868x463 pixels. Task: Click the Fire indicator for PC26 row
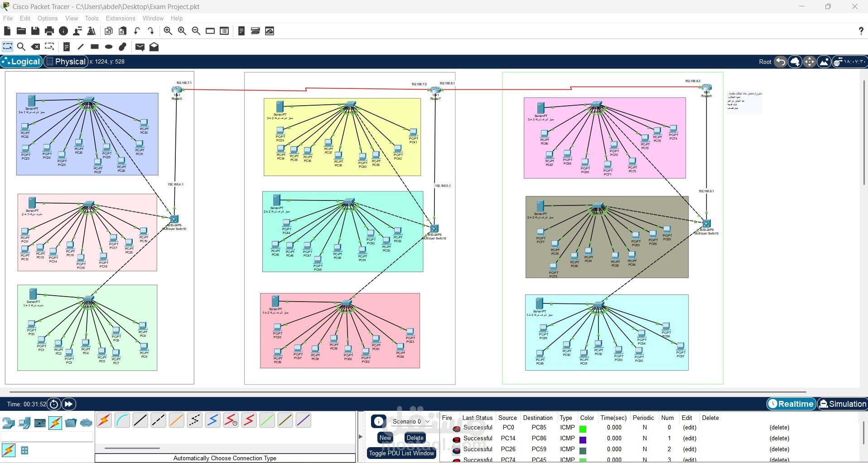457,450
